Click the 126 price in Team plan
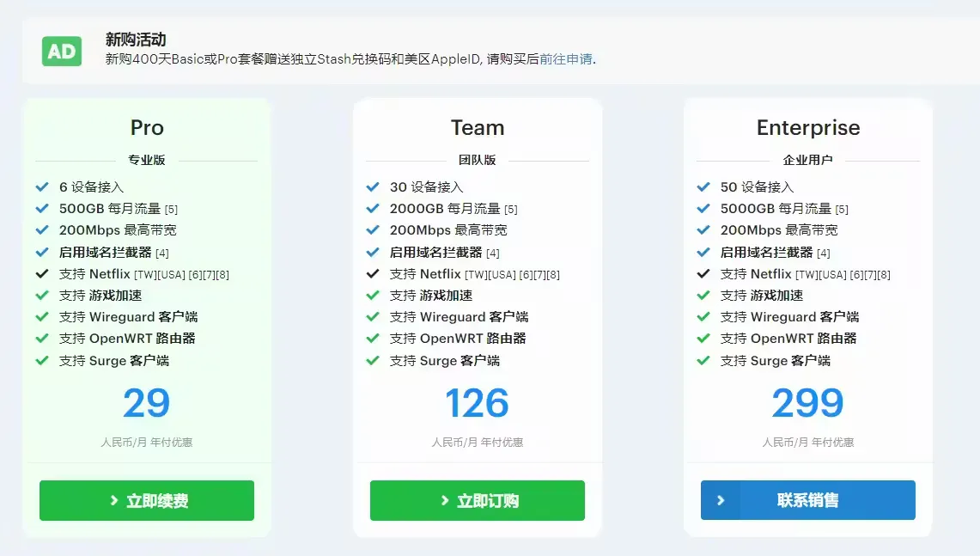The image size is (980, 556). click(x=478, y=403)
